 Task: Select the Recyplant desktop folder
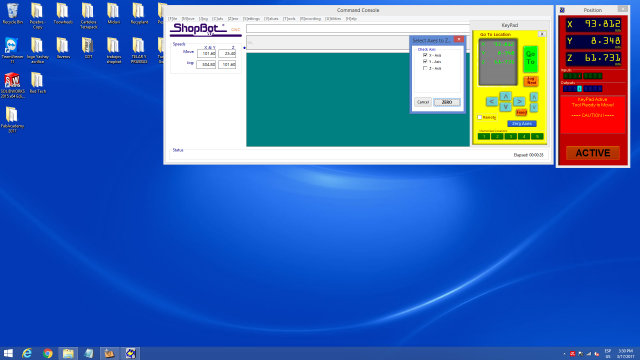[139, 13]
